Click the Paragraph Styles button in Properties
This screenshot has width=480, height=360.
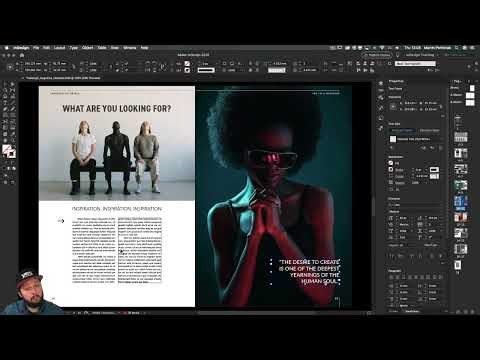[402, 130]
